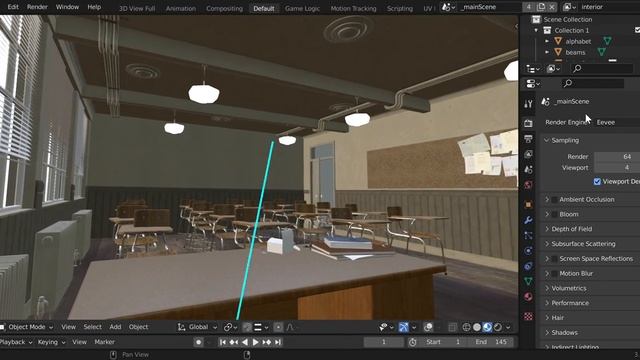Screen dimensions: 640x360
Task: Toggle snapping magnet in viewport header
Action: [247, 327]
